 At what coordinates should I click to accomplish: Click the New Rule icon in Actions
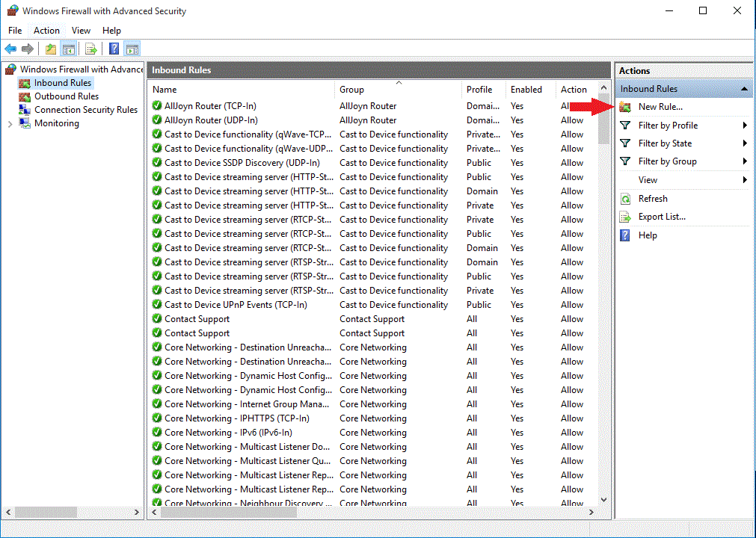point(625,107)
